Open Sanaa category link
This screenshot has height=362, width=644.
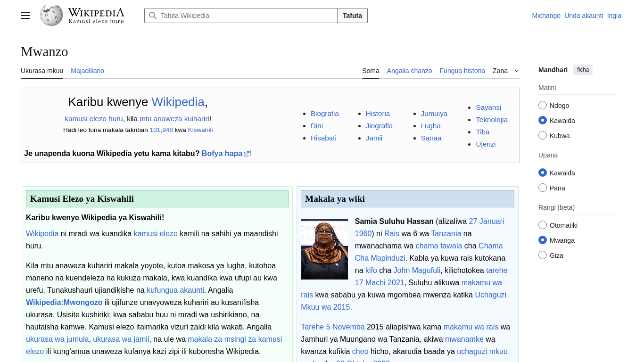431,138
